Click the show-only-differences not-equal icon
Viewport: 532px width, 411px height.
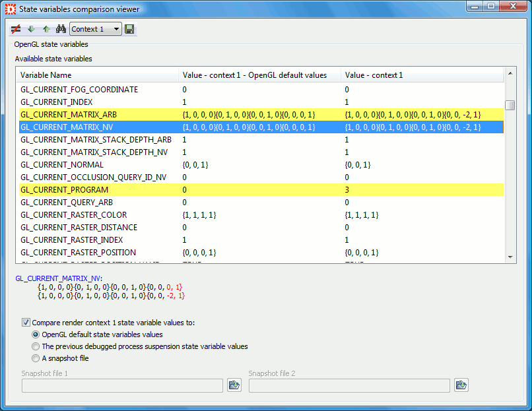pyautogui.click(x=16, y=29)
